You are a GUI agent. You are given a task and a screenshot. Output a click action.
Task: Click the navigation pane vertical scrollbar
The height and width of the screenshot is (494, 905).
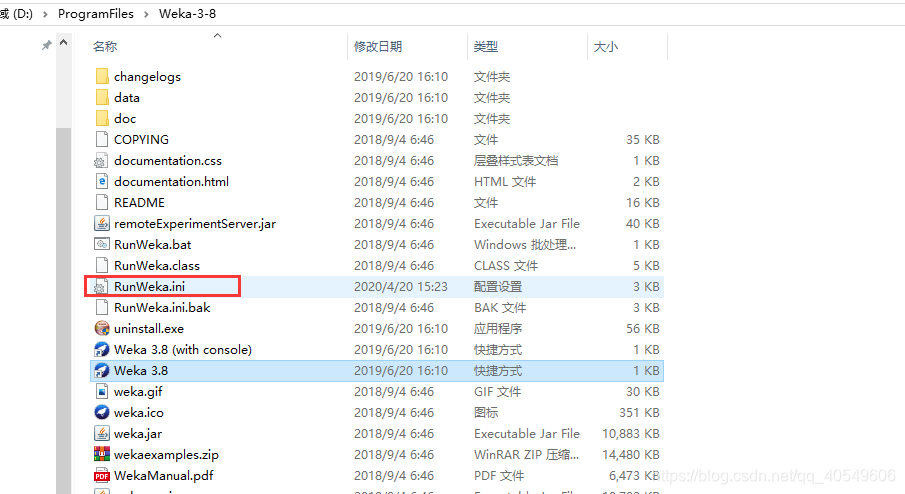(x=63, y=310)
